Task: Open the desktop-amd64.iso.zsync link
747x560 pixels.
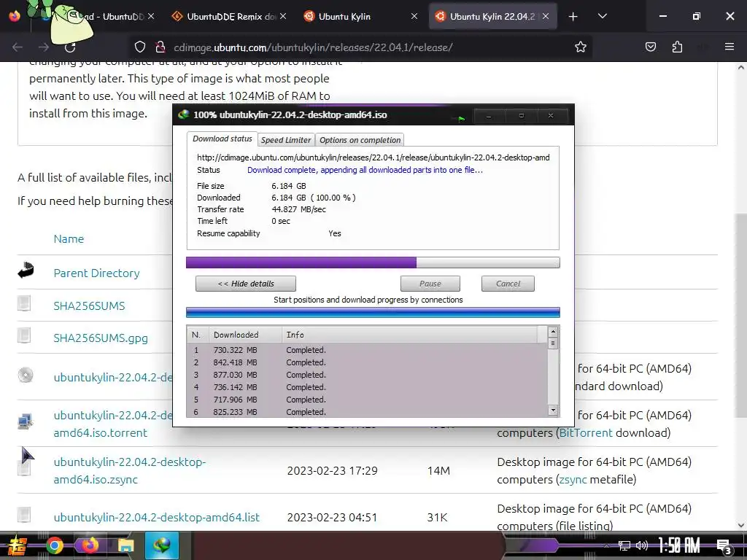Action: click(x=130, y=470)
